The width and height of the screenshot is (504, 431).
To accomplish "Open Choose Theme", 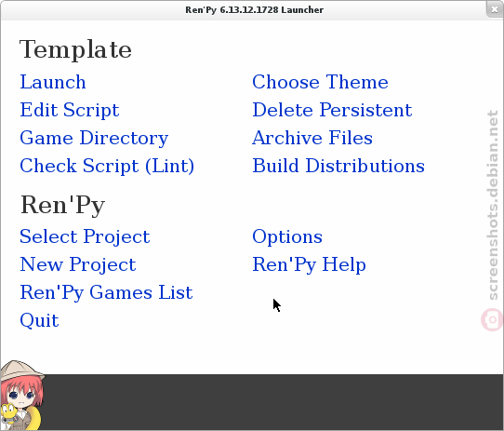I will [x=320, y=82].
